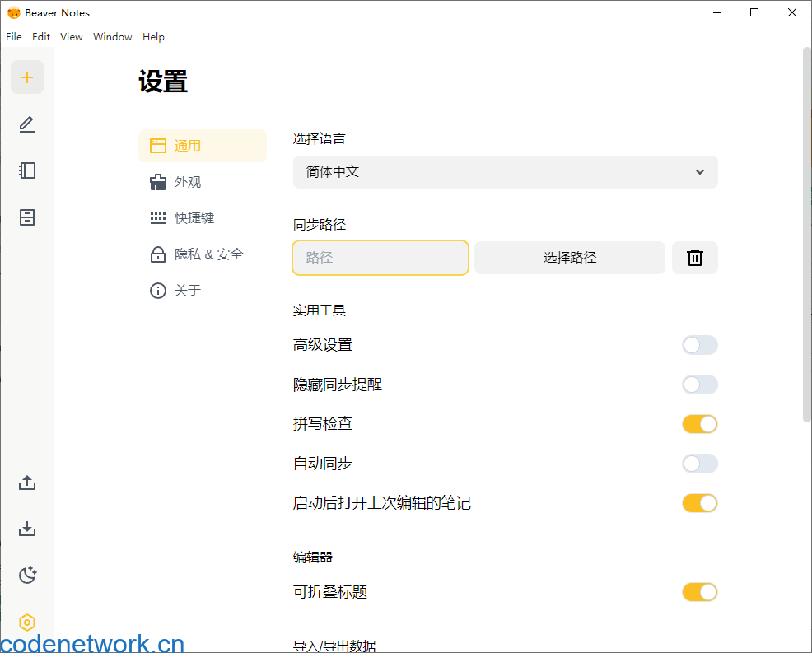Maximize the Beaver Notes window
Image resolution: width=812 pixels, height=653 pixels.
point(754,12)
